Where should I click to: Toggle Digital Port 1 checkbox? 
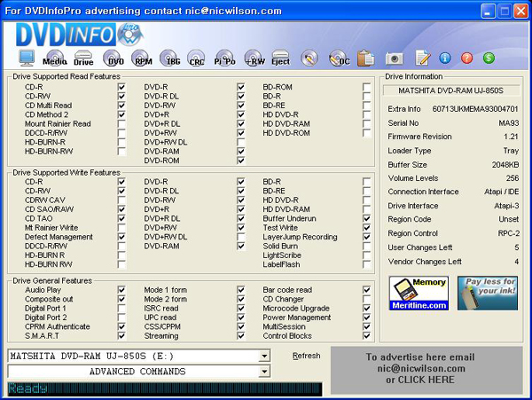121,309
